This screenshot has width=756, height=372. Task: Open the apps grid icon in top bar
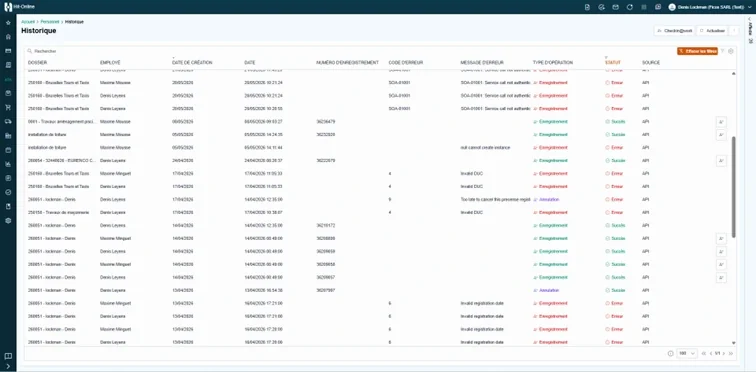(x=644, y=7)
